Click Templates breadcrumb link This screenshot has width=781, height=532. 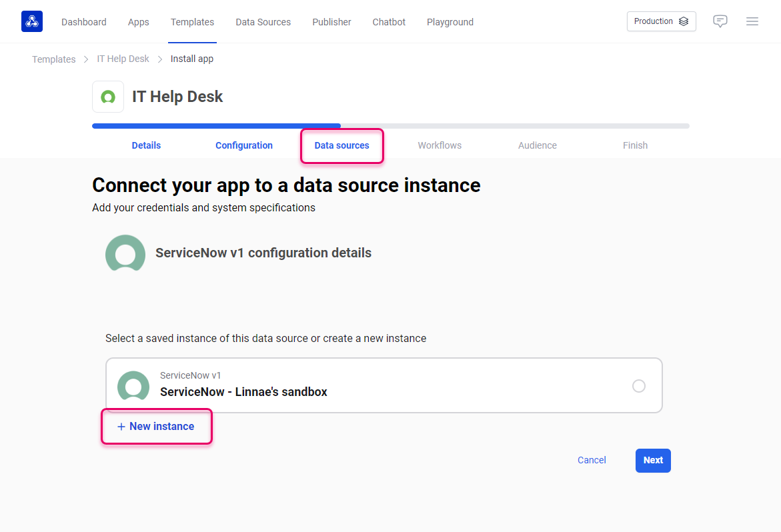click(x=54, y=59)
